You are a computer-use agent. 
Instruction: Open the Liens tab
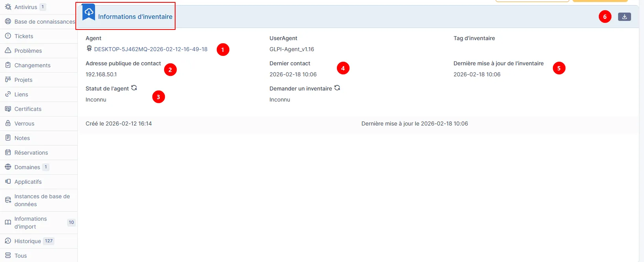(x=38, y=94)
